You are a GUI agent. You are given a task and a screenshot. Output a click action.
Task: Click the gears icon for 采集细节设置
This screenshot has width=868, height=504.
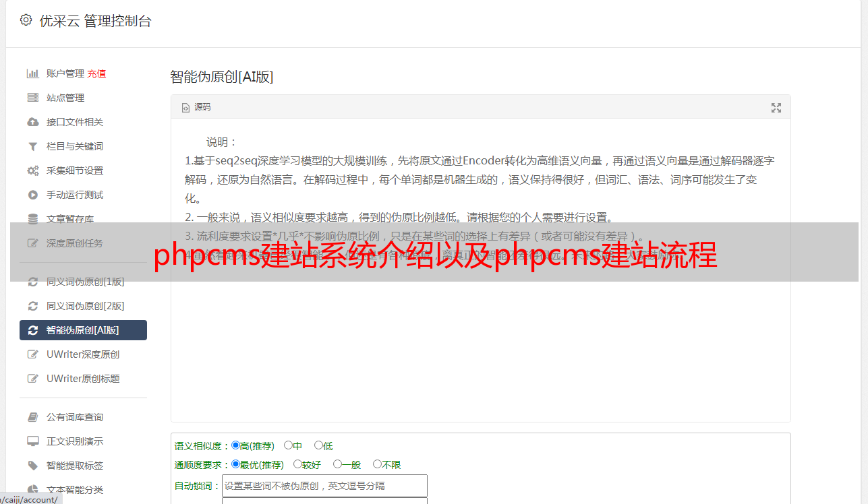pos(32,170)
